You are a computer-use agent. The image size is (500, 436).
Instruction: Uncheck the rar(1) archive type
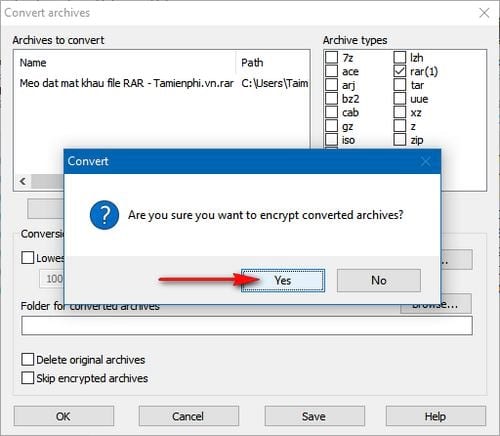tap(400, 71)
